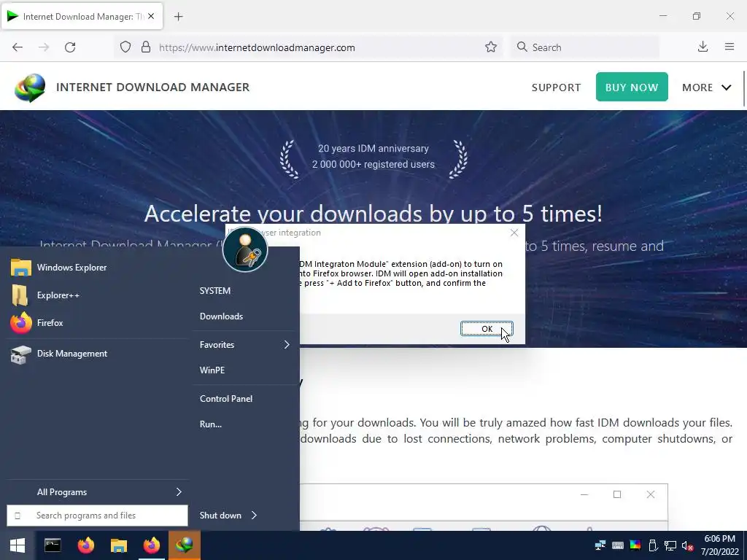Go back using the browser back arrow
Viewport: 747px width, 560px height.
18,47
